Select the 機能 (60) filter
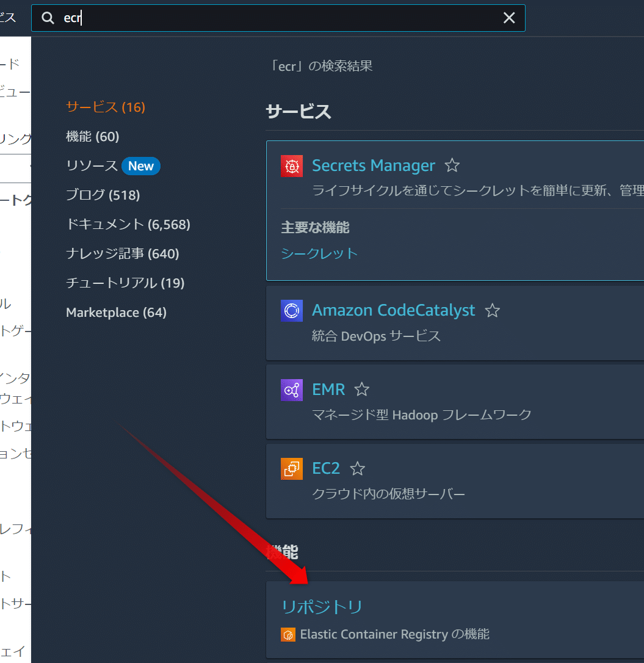The width and height of the screenshot is (644, 663). point(93,137)
